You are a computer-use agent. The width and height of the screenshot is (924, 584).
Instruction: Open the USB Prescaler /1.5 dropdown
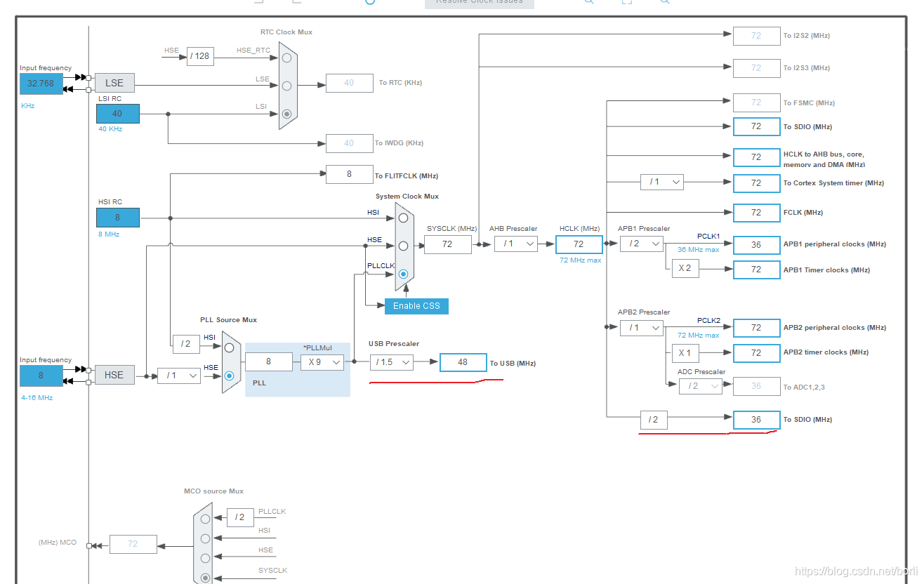pyautogui.click(x=392, y=362)
